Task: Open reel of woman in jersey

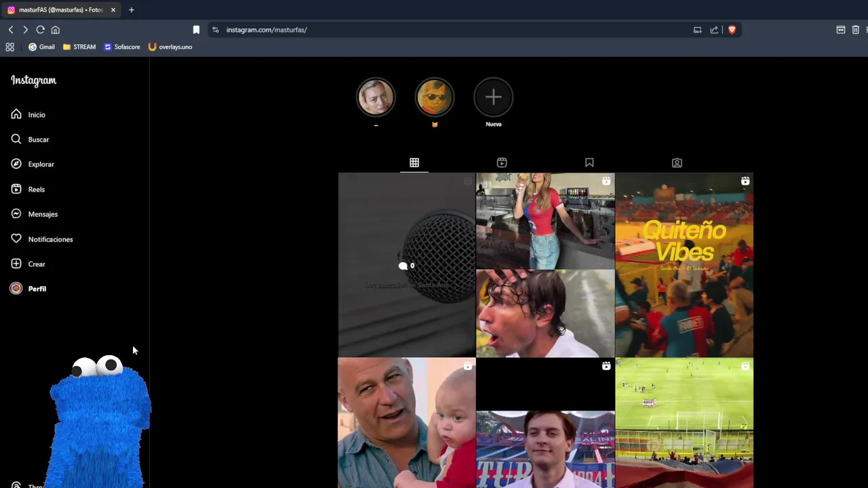Action: [545, 265]
